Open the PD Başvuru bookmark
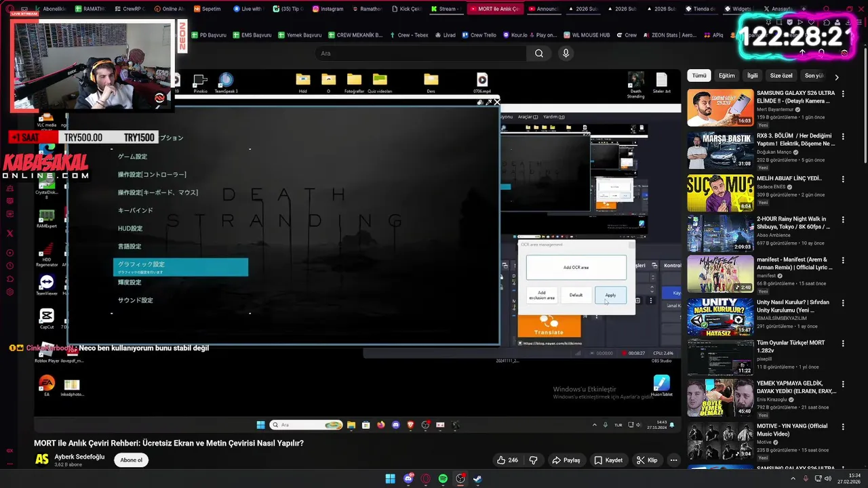 (208, 35)
